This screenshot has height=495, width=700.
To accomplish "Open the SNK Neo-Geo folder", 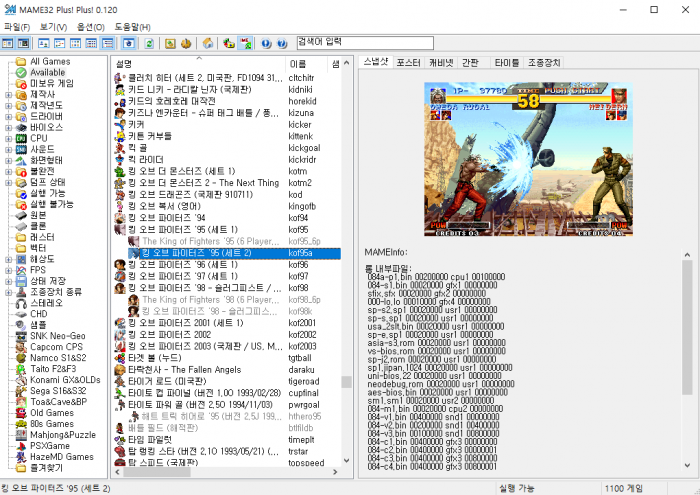I will click(x=58, y=336).
